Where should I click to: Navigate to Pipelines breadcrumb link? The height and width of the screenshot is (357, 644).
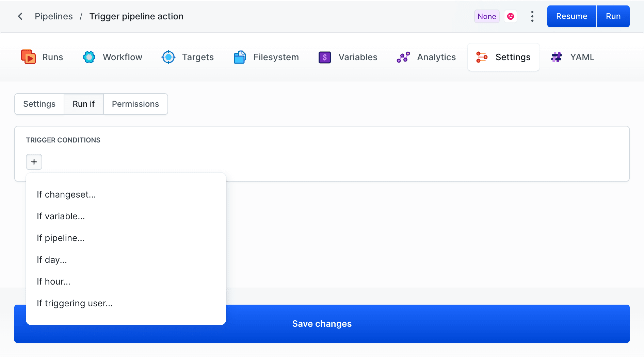(x=54, y=16)
